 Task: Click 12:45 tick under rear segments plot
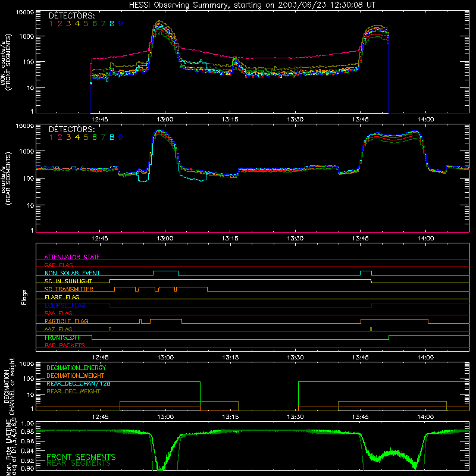pos(99,239)
